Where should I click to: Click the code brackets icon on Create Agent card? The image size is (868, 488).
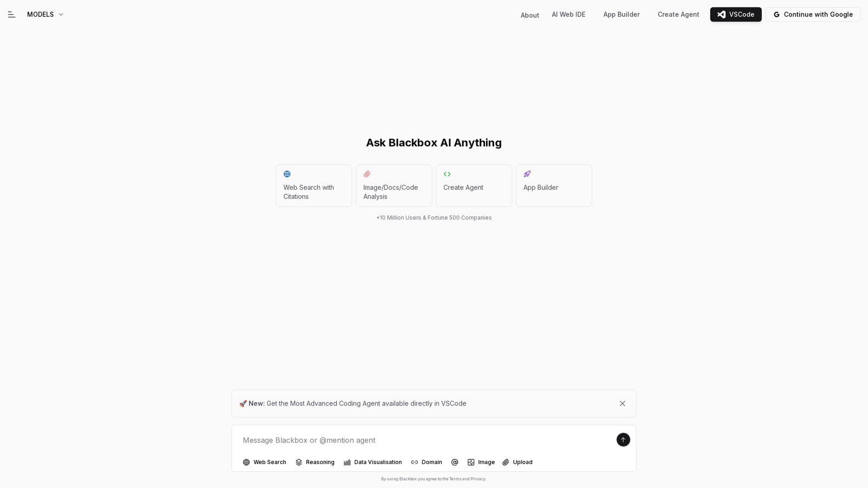click(x=447, y=174)
